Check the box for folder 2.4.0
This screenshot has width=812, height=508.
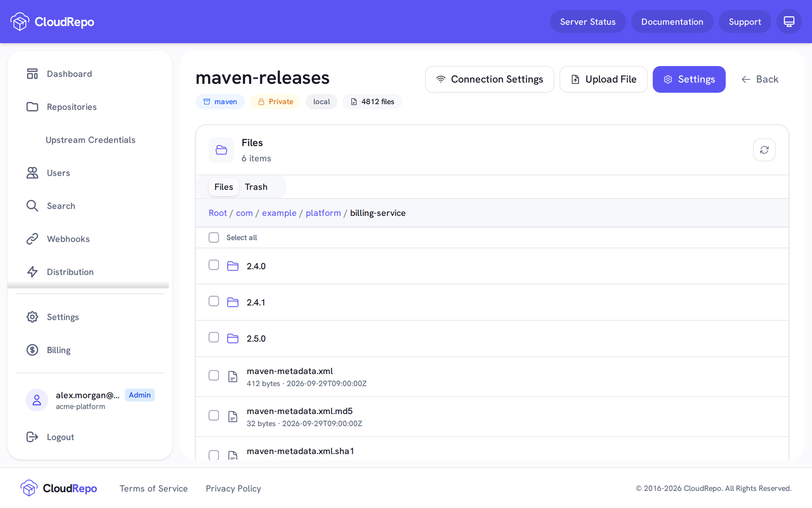click(214, 265)
